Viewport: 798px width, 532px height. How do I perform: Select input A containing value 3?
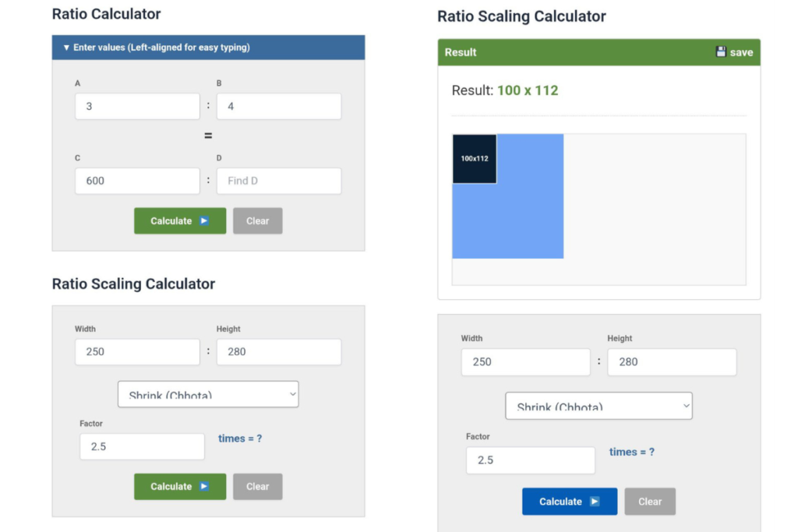pos(137,106)
